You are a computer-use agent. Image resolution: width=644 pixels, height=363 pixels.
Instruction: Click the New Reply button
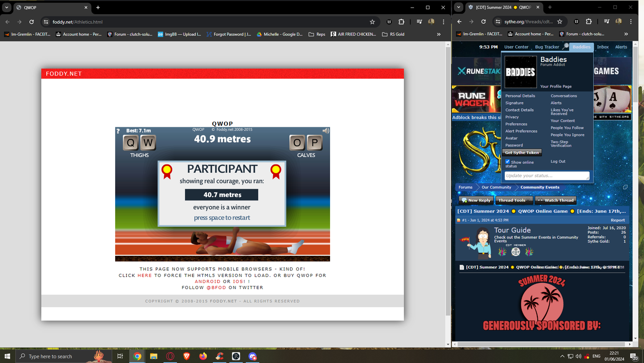(475, 200)
